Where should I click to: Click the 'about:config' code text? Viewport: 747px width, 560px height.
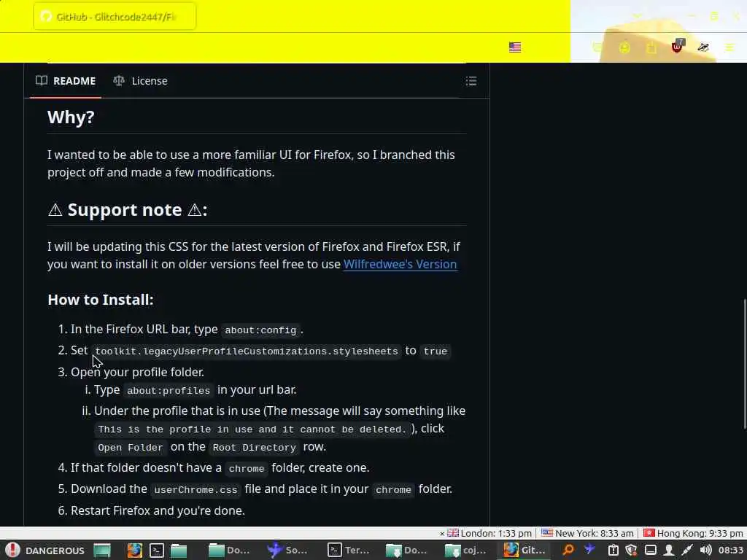[260, 330]
